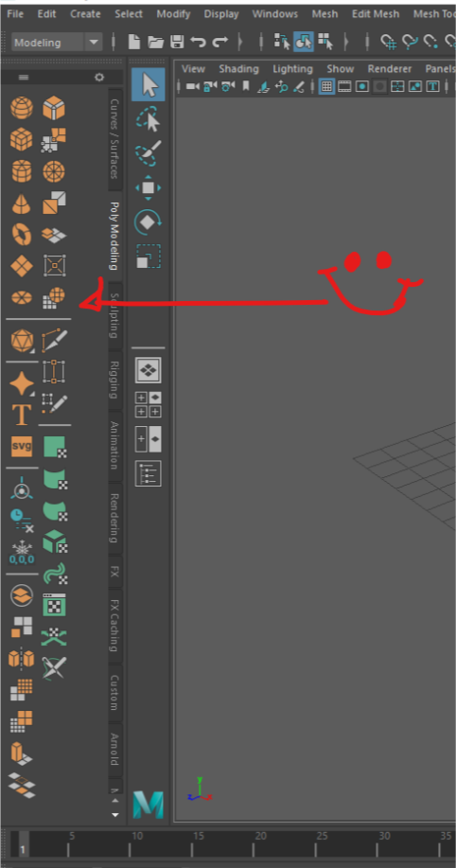Click the beveled cube Bevel icon
This screenshot has width=456, height=868.
click(x=54, y=107)
